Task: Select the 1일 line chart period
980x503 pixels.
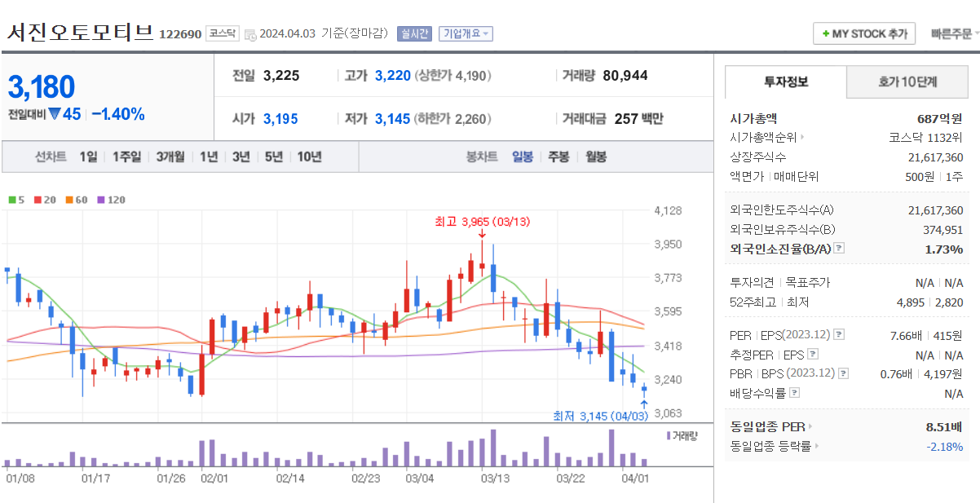Action: [x=88, y=157]
